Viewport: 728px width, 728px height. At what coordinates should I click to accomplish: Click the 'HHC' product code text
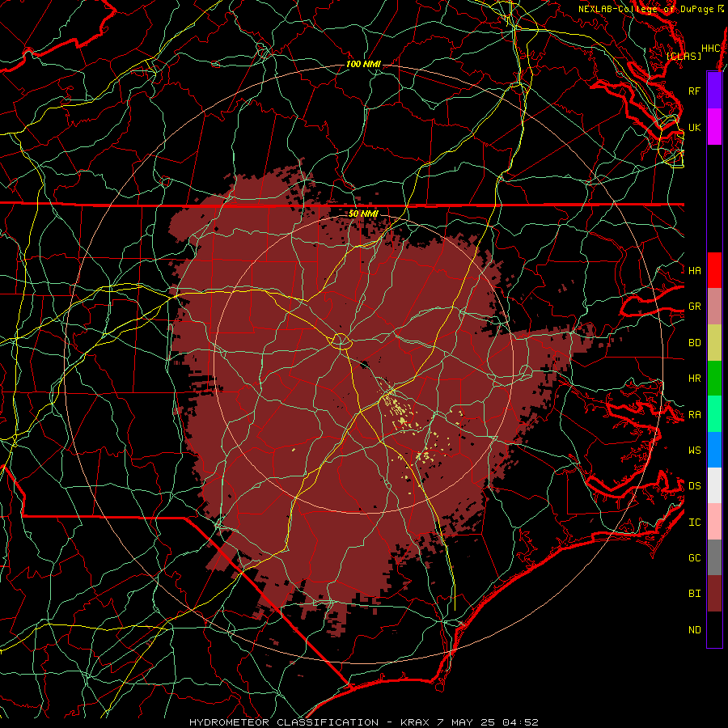(x=711, y=49)
